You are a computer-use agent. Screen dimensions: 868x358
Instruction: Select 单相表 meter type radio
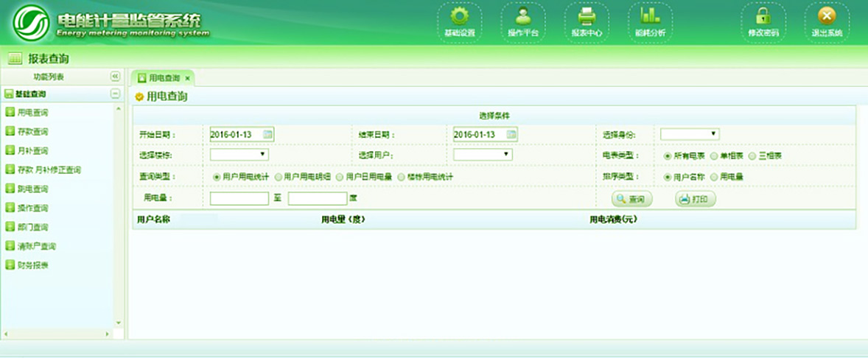[x=714, y=156]
